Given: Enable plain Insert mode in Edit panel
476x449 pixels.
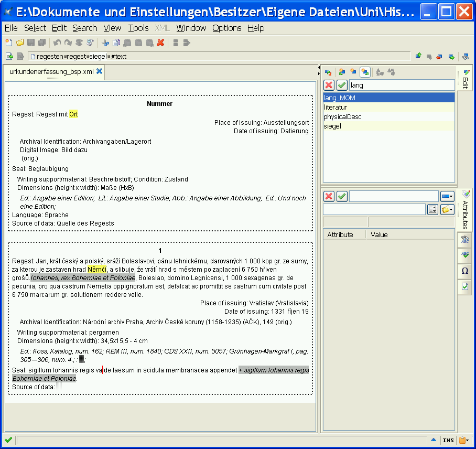Looking at the screenshot, I should point(353,72).
